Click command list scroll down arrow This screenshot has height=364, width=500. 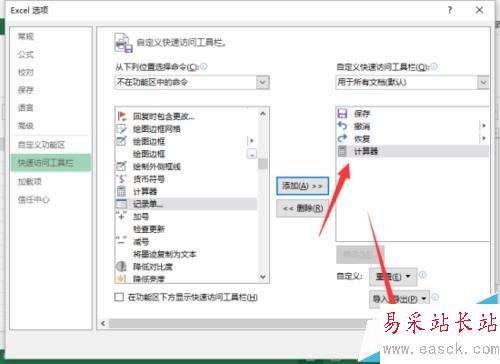(263, 277)
